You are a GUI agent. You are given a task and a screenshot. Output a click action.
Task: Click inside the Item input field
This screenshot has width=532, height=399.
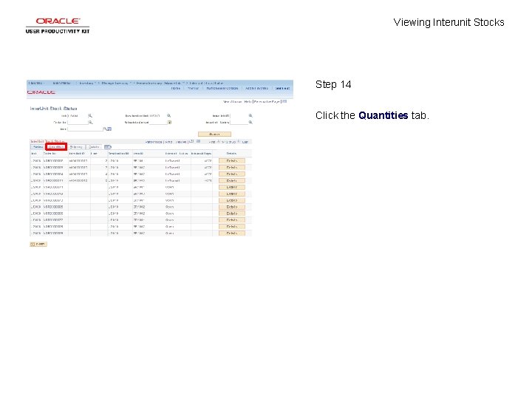[x=85, y=129]
